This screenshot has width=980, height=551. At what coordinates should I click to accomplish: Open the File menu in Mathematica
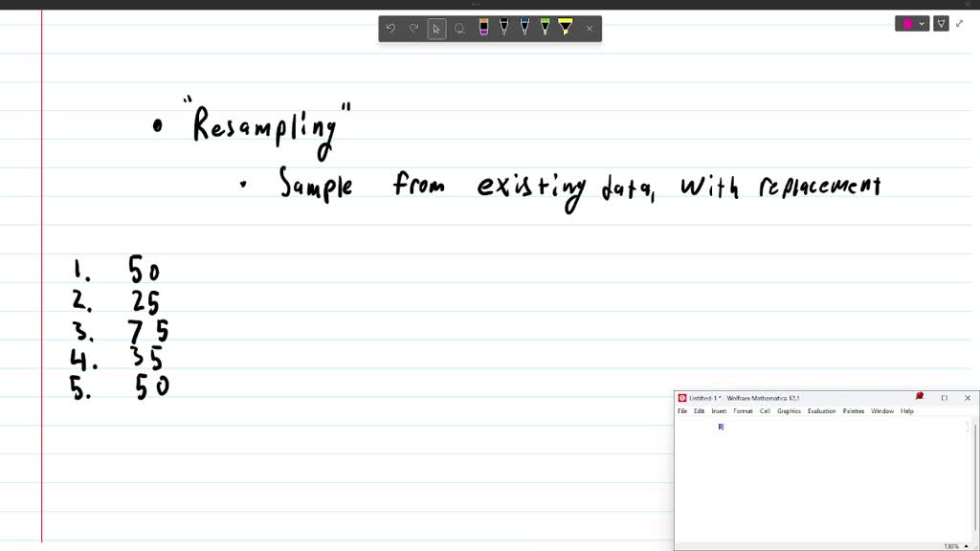[x=682, y=410]
